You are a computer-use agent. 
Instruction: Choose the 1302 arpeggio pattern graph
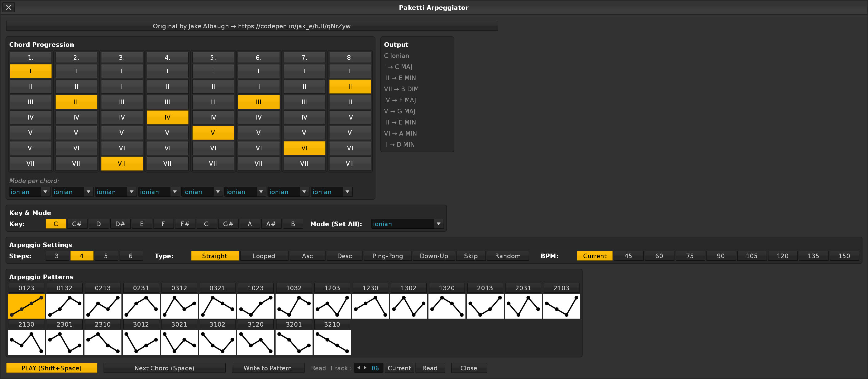coord(408,306)
